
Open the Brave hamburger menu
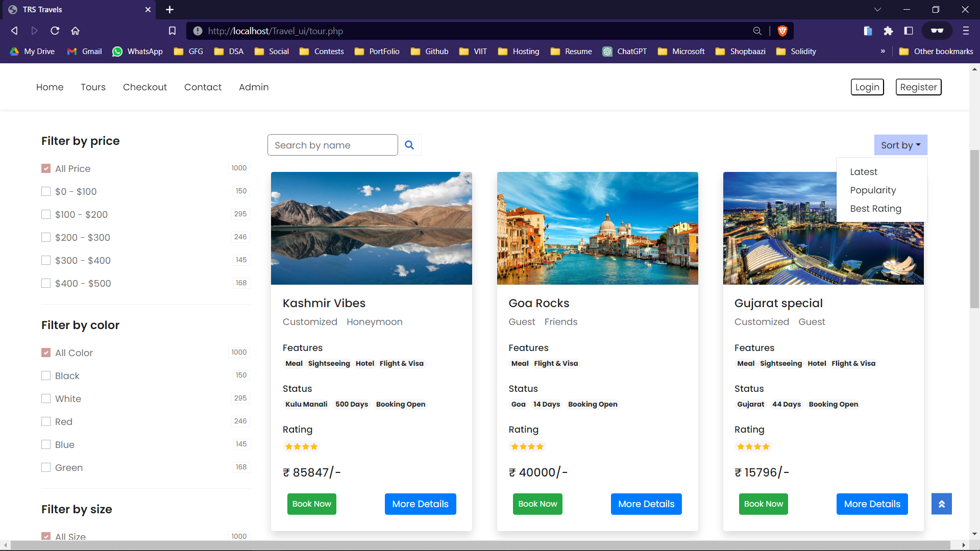tap(966, 31)
